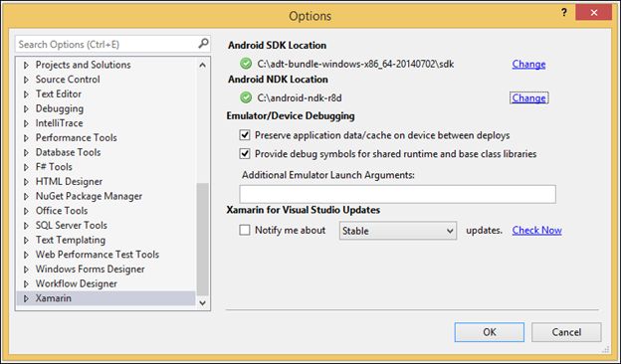The image size is (621, 364).
Task: Focus the Search Options field
Action: (x=112, y=44)
